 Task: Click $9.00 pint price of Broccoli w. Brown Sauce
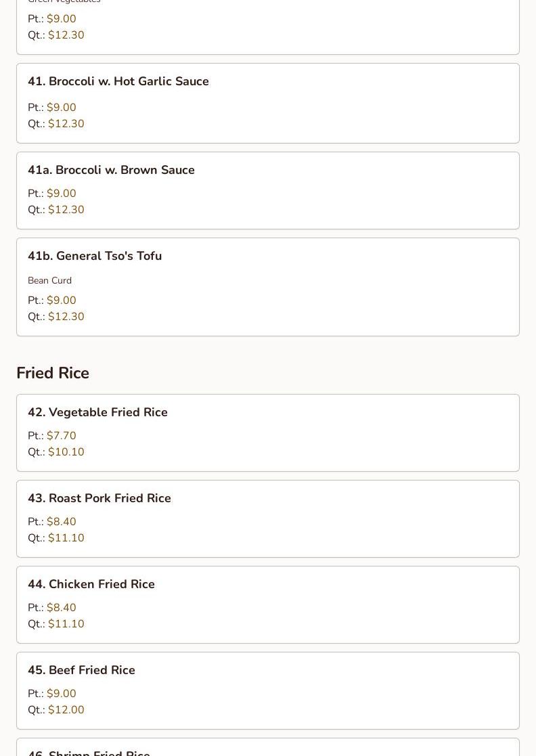[x=61, y=194]
